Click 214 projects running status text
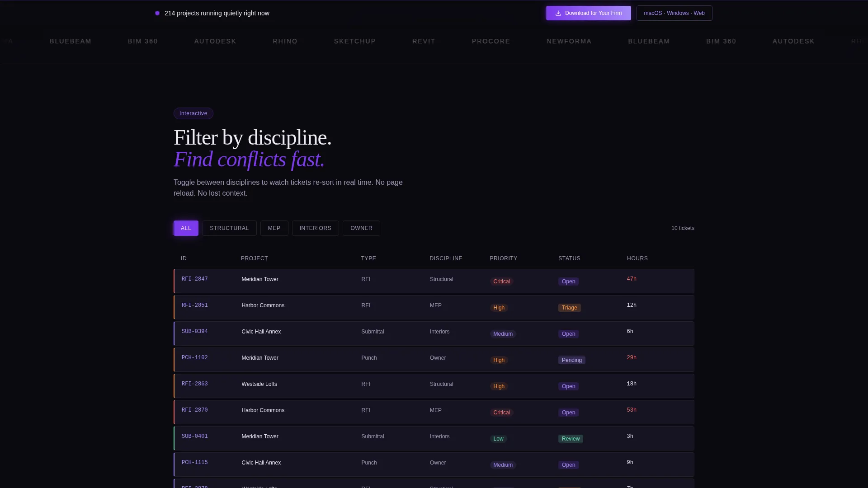 tap(217, 13)
